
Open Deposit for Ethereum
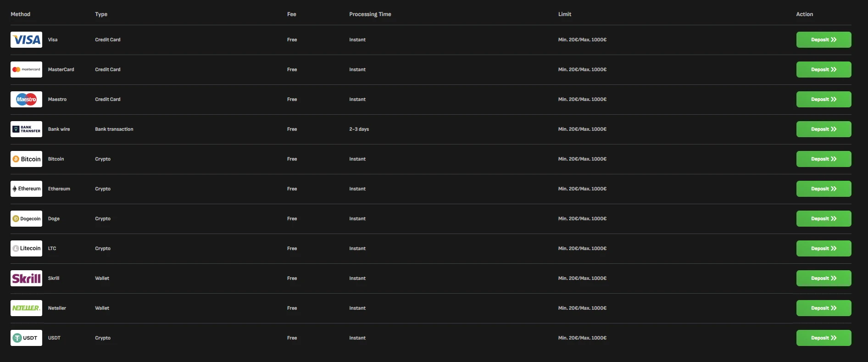pos(823,189)
